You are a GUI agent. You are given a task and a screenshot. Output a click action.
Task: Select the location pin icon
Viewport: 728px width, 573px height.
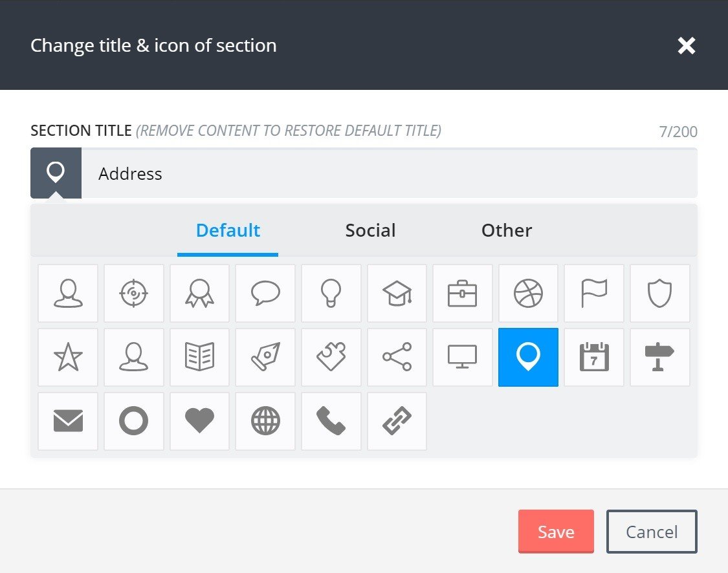click(x=528, y=357)
